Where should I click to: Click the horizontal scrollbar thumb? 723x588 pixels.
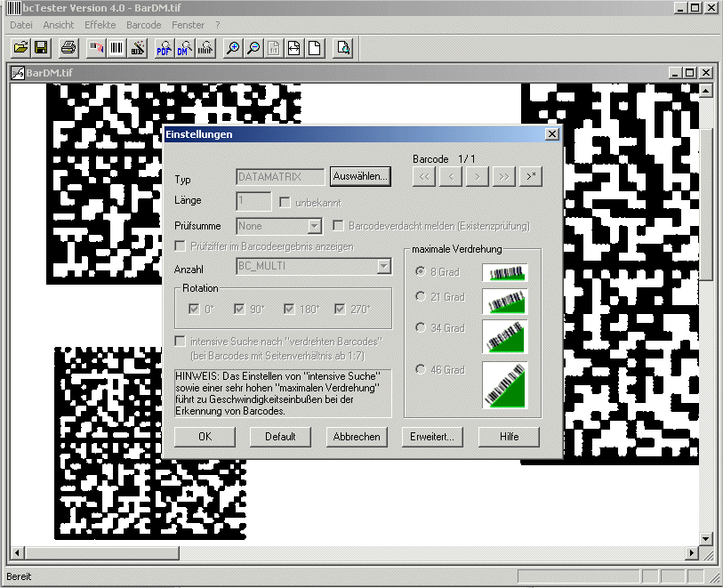pos(102,552)
